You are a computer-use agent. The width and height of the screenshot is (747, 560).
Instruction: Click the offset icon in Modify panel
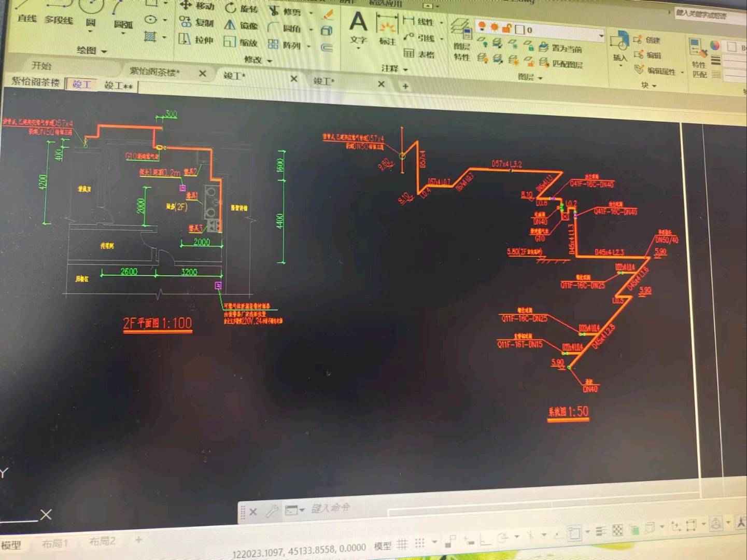[x=327, y=48]
